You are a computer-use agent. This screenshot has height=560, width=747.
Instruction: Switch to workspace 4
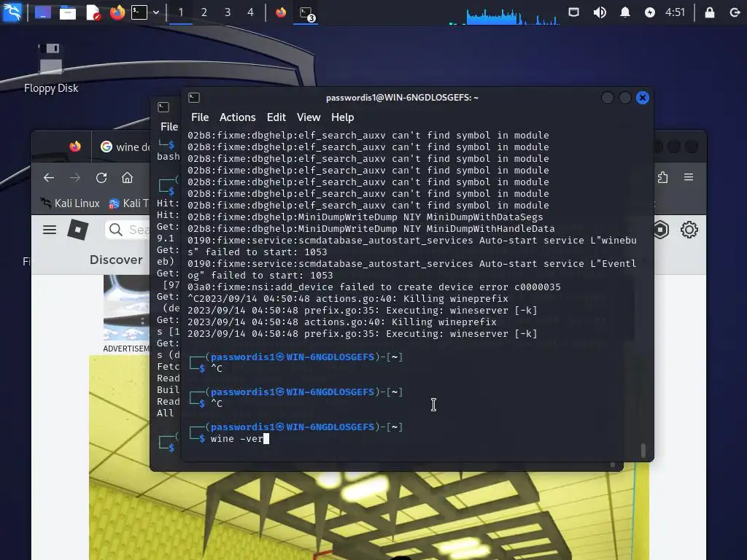pyautogui.click(x=251, y=12)
